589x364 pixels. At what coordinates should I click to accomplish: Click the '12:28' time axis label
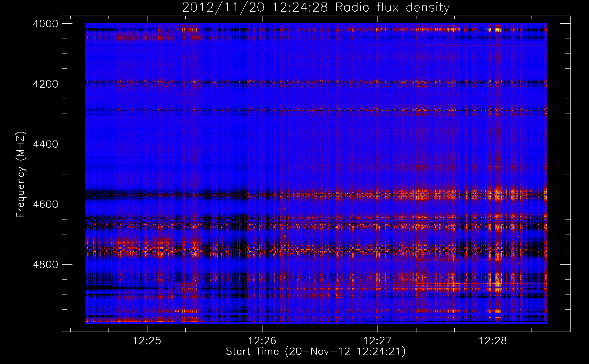click(x=493, y=341)
